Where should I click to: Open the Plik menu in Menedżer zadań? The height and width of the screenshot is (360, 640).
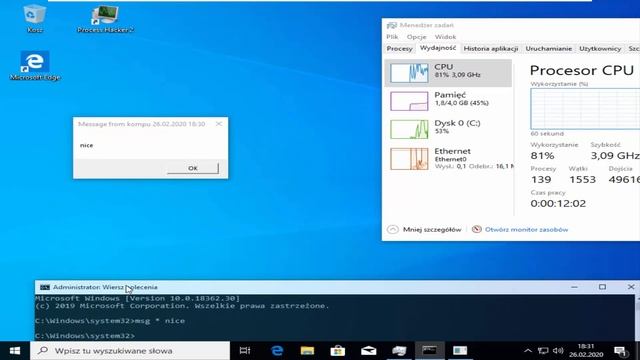pyautogui.click(x=392, y=37)
